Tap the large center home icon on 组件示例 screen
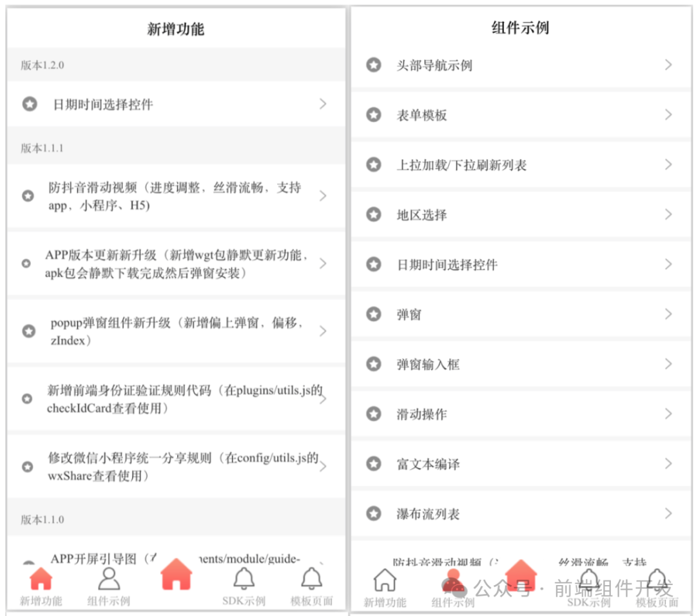The height and width of the screenshot is (616, 696). pos(521,575)
